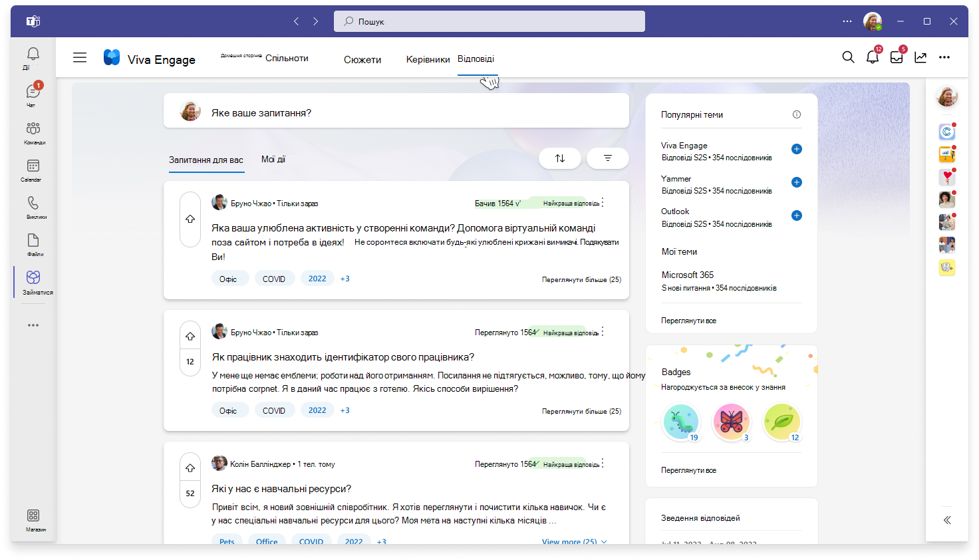This screenshot has width=979, height=560.
Task: Click the hamburger menu icon
Action: (x=80, y=57)
